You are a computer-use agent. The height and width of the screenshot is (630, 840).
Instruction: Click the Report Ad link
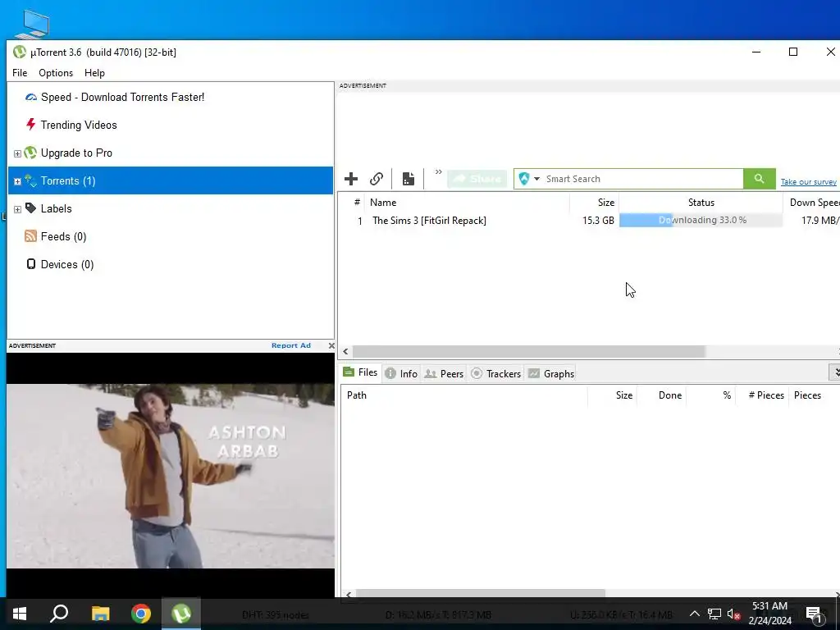pos(291,345)
